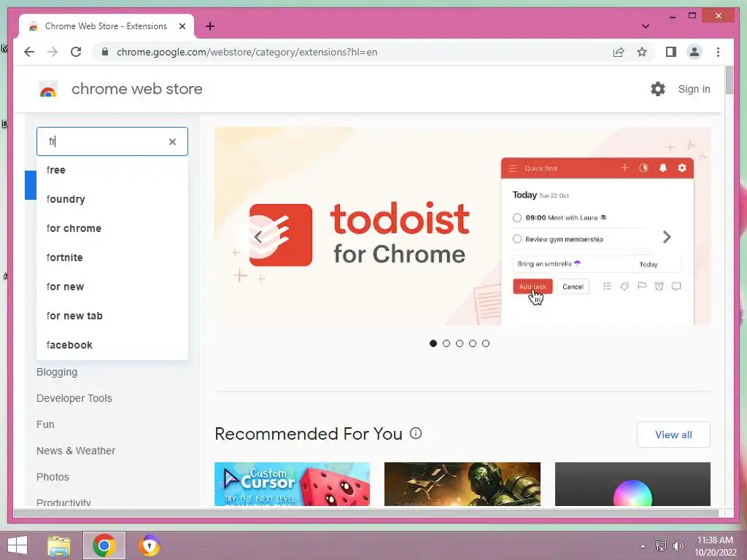Click the taskbar clock and date
Image resolution: width=747 pixels, height=560 pixels.
click(x=715, y=546)
